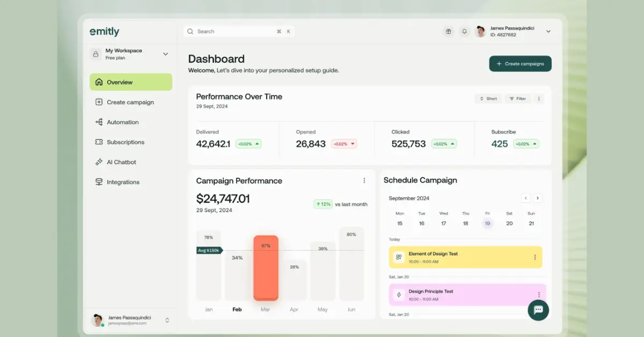
Task: Launch the AI Chatbot section icon
Action: pyautogui.click(x=99, y=162)
